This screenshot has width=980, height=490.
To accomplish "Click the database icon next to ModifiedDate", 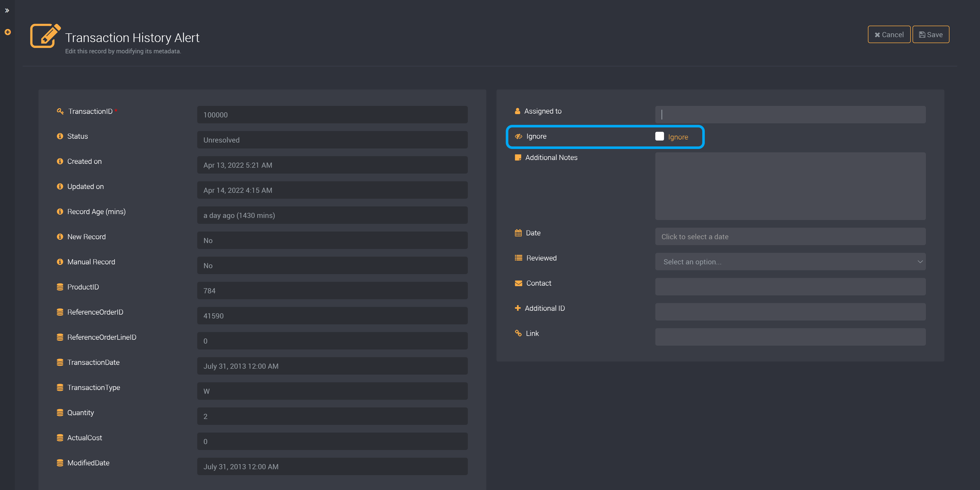I will coord(60,463).
